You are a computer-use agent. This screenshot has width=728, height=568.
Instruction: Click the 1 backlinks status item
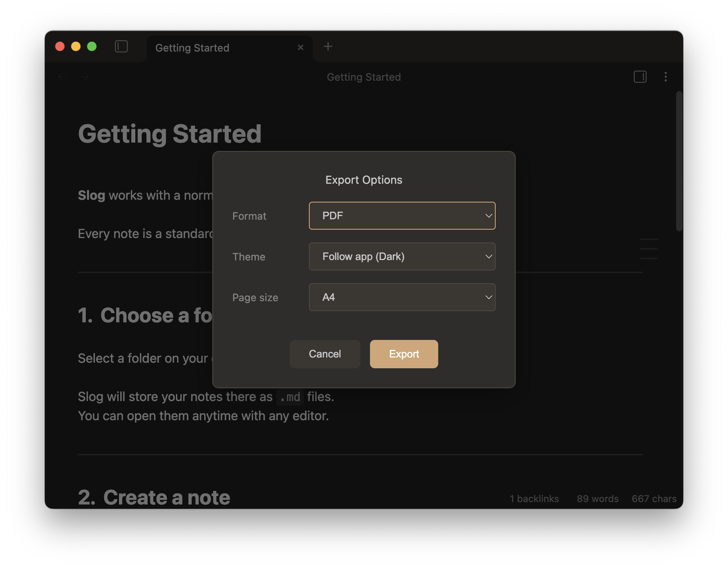point(534,499)
